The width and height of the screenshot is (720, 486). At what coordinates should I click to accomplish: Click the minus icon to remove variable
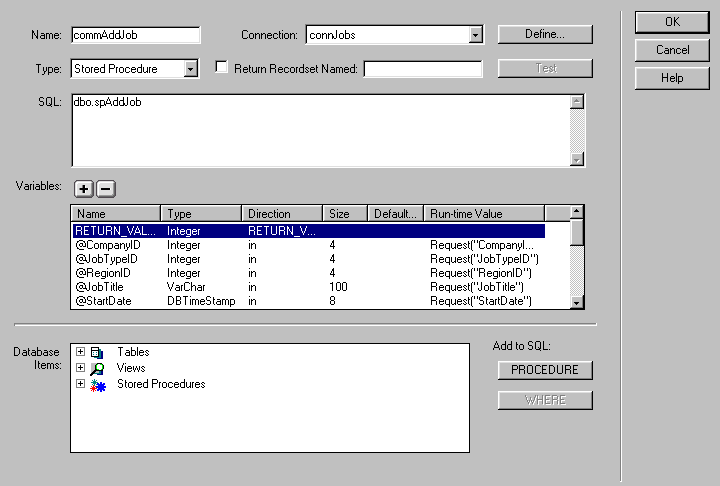(x=106, y=189)
